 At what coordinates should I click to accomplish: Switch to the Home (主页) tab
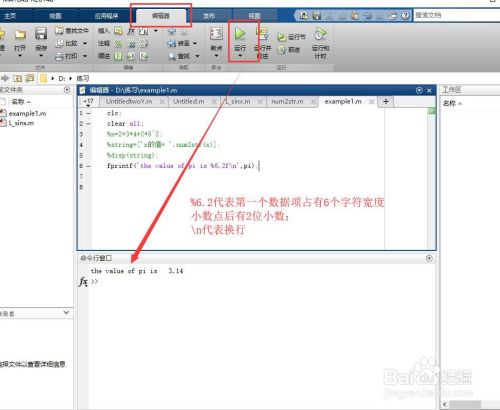coord(10,16)
